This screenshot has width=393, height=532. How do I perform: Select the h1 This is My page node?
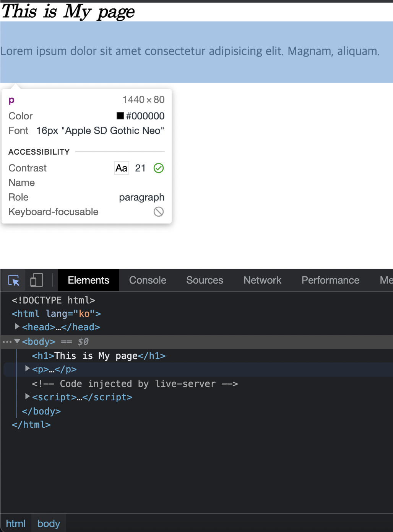[x=99, y=356]
